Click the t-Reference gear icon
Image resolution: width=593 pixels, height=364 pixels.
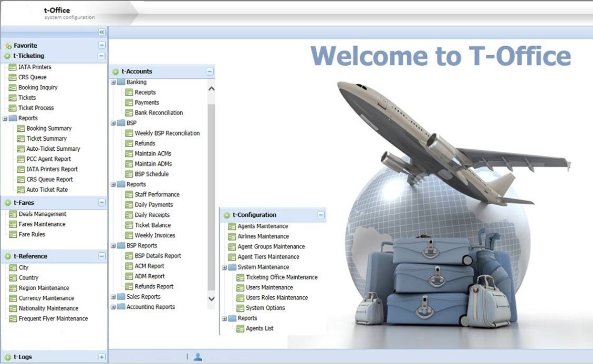click(x=7, y=256)
